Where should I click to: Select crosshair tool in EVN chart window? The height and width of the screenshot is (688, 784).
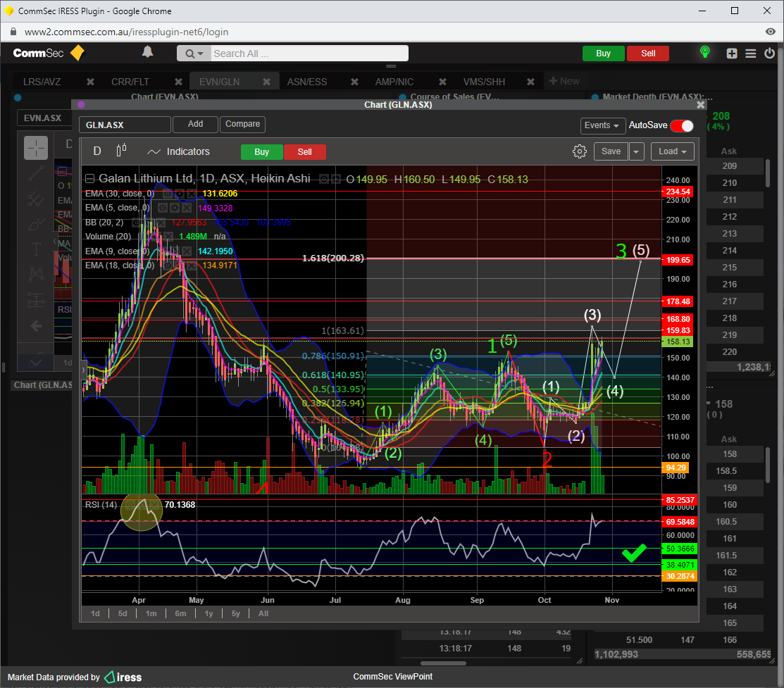[x=36, y=148]
